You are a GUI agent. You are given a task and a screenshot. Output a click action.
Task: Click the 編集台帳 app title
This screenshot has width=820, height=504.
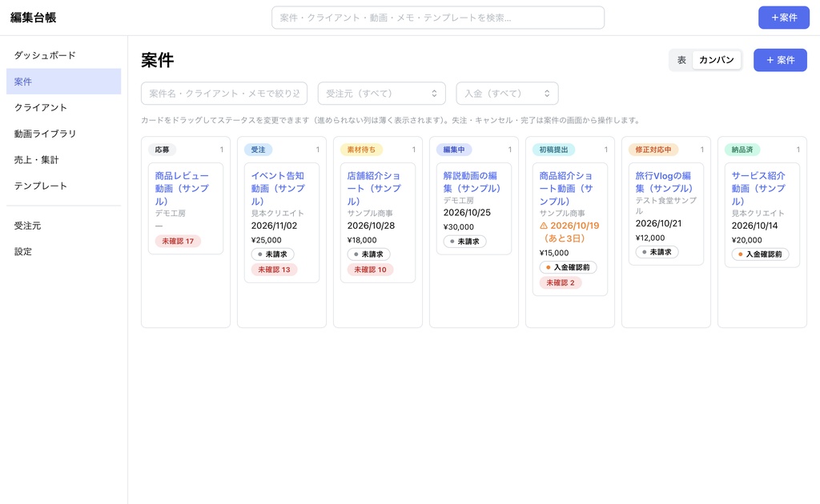tap(34, 18)
